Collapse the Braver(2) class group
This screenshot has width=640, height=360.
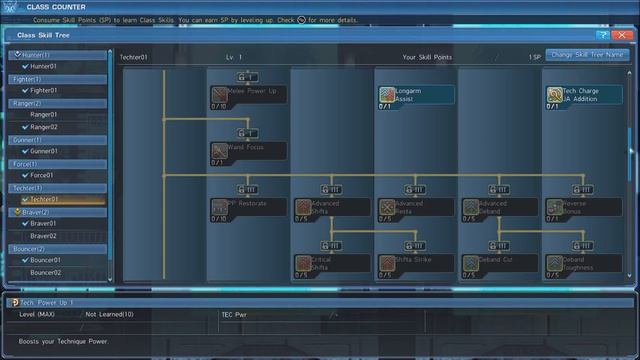click(x=58, y=212)
